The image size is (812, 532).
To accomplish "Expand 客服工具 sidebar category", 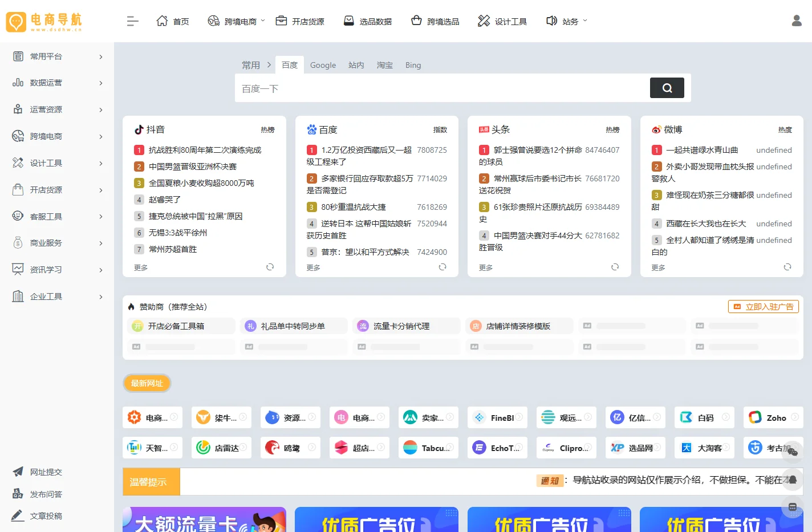I will click(x=57, y=216).
